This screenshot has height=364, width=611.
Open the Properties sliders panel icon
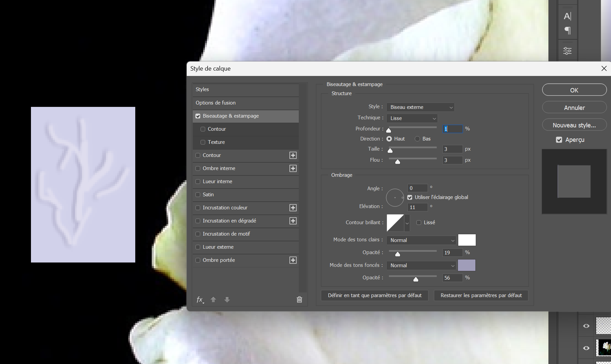pyautogui.click(x=567, y=51)
